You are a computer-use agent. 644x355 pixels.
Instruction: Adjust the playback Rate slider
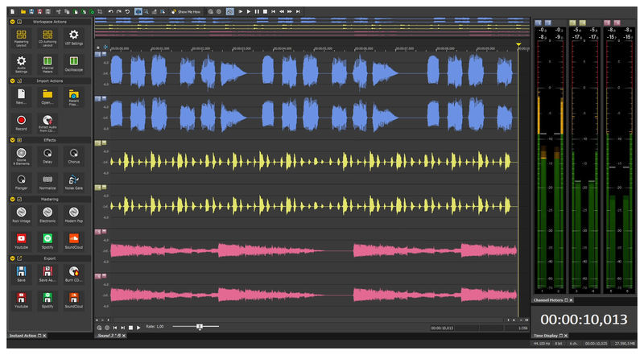(199, 327)
